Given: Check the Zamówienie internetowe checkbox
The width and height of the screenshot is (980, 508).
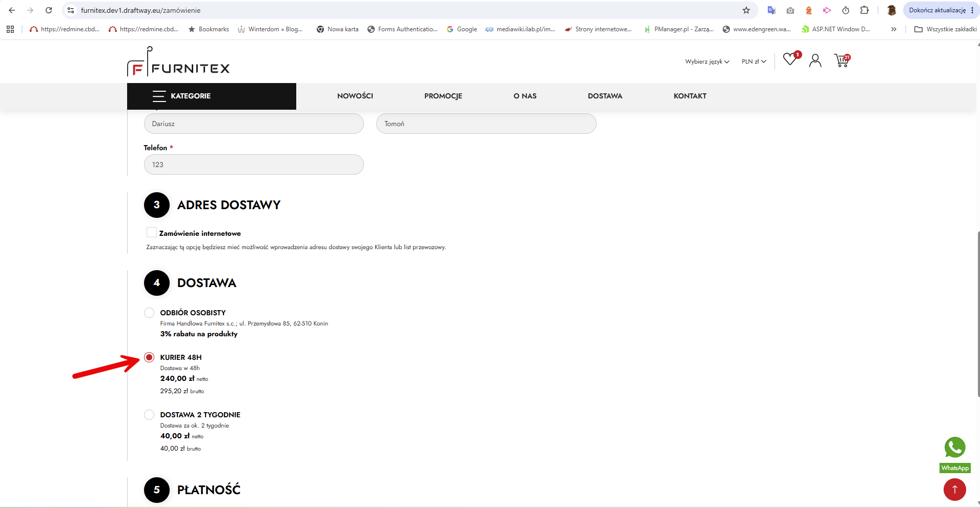Looking at the screenshot, I should [x=151, y=232].
